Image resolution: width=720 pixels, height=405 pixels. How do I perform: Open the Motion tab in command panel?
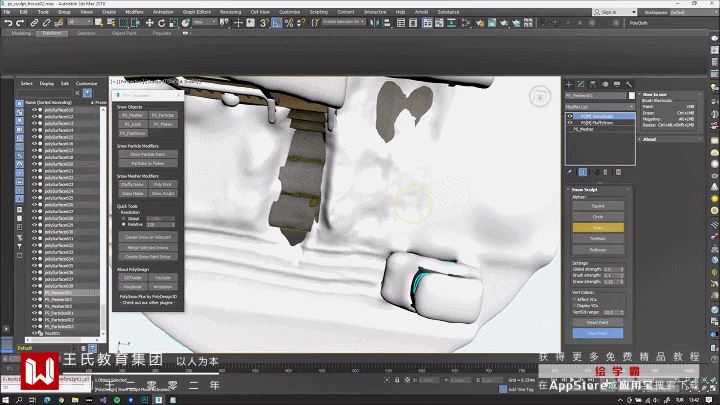pos(605,84)
